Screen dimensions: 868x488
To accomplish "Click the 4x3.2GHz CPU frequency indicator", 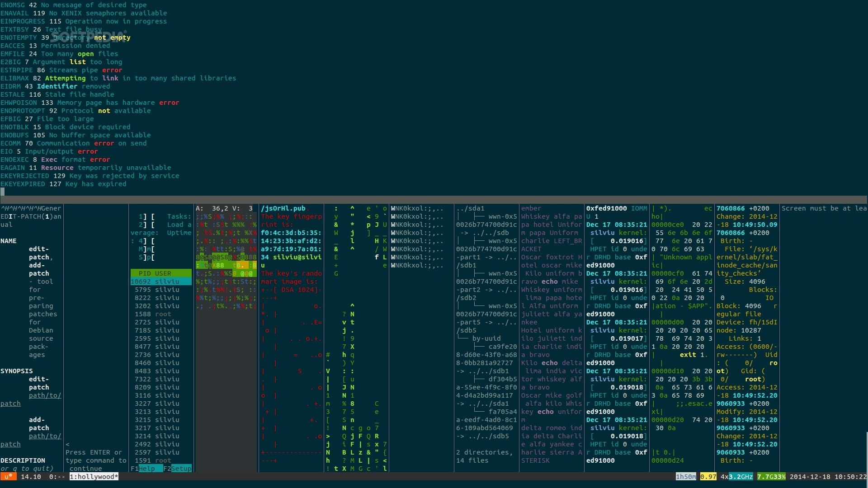I will click(x=737, y=477).
